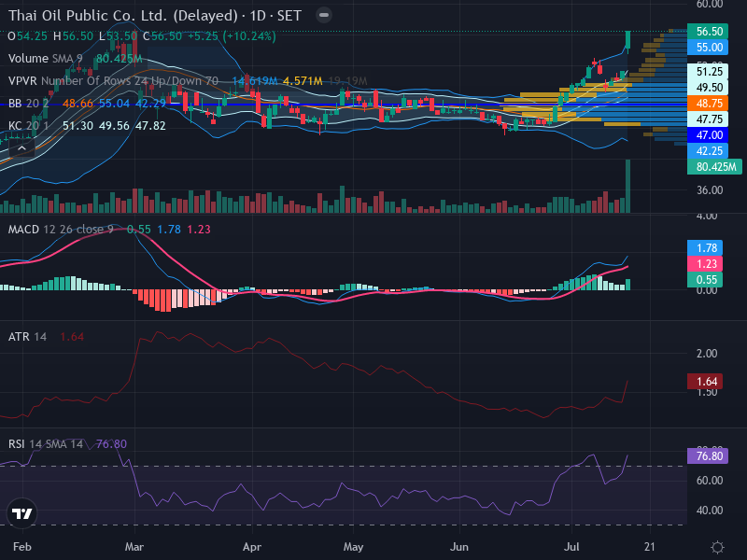Click the VPVR 4.571M down volume value

click(303, 81)
